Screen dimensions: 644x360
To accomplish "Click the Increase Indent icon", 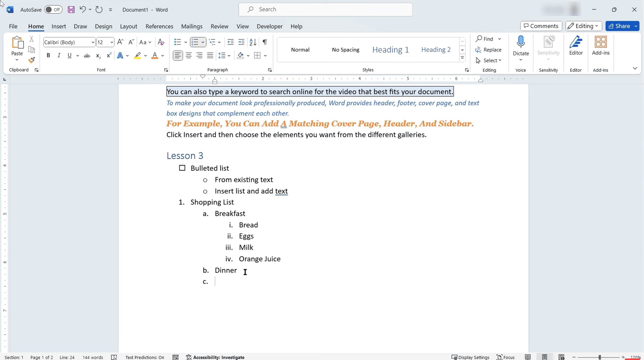I will point(241,42).
